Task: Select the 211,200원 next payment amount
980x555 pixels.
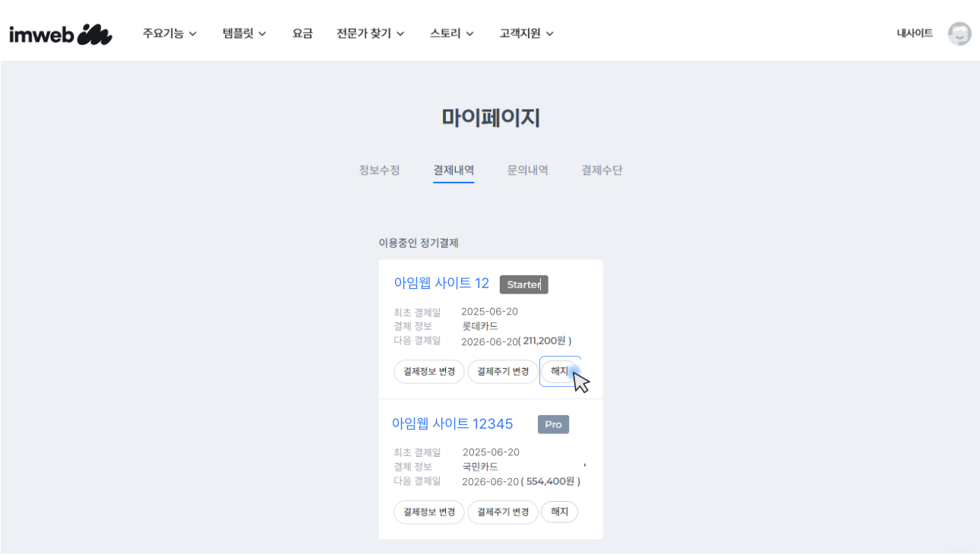Action: [x=545, y=341]
